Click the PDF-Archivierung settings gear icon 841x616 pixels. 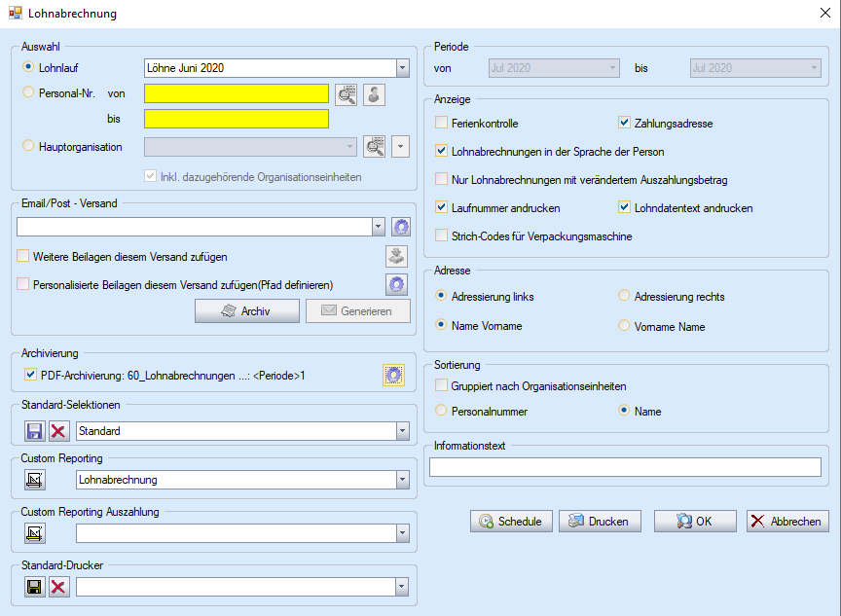coord(393,375)
